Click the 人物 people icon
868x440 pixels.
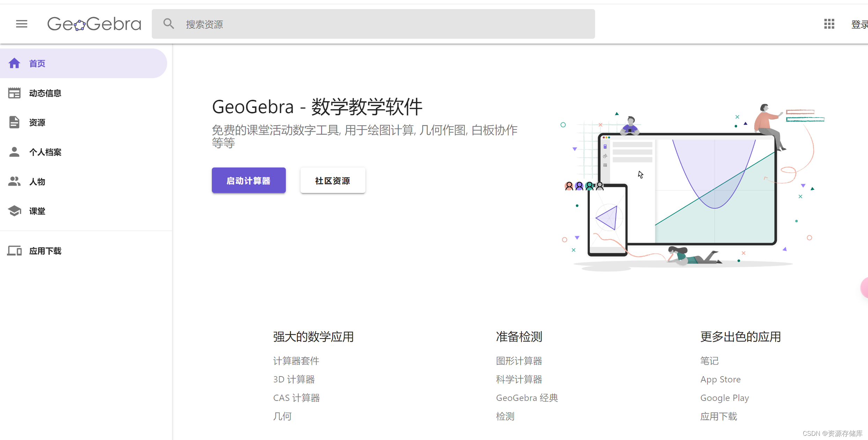tap(14, 181)
